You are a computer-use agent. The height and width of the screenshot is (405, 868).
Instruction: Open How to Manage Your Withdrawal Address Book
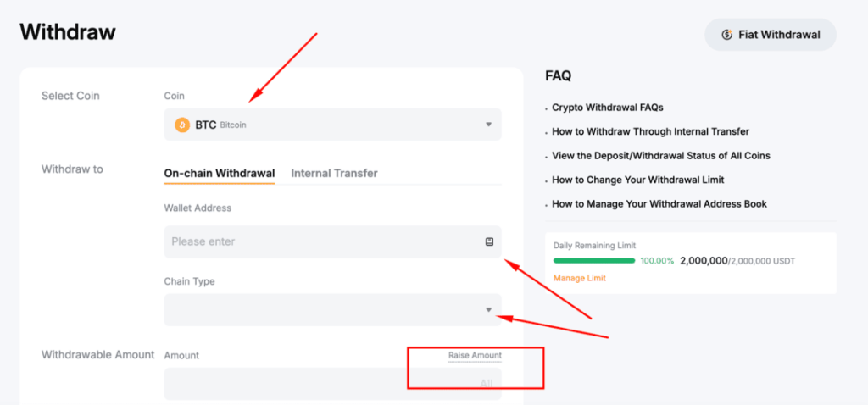point(659,203)
